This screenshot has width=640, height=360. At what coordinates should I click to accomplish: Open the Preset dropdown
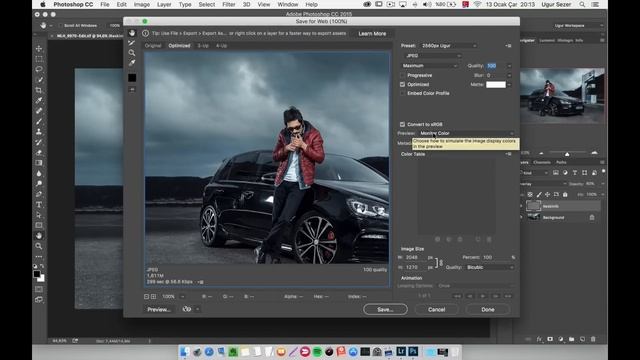[x=449, y=46]
